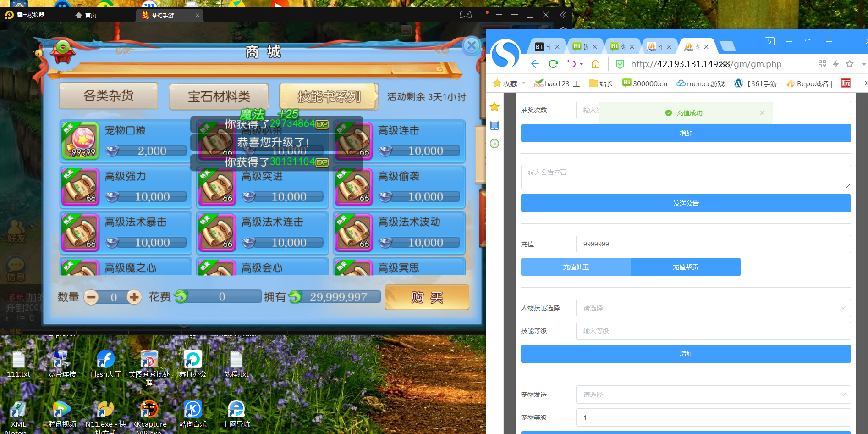Click the browser home icon

(595, 64)
